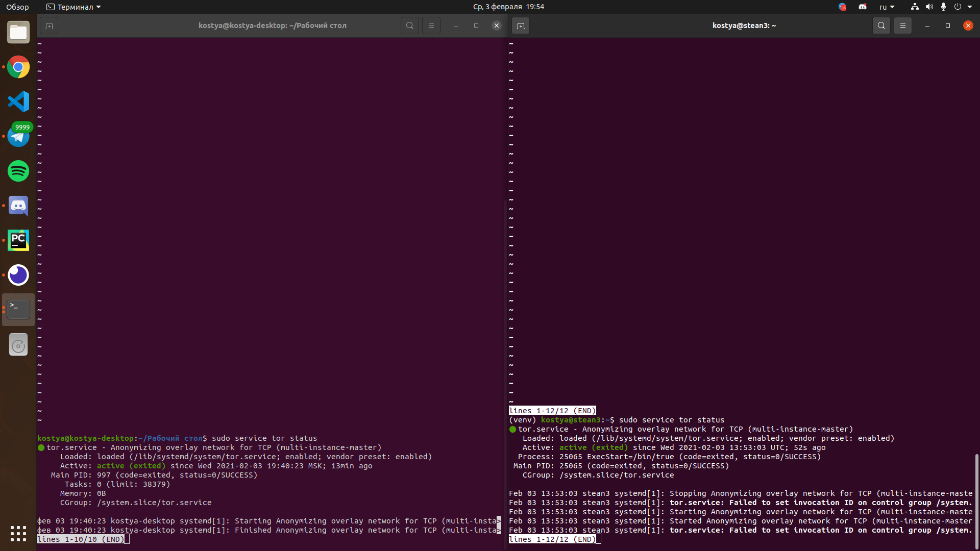Minimize the left terminal window
Image resolution: width=980 pixels, height=551 pixels.
pyautogui.click(x=456, y=26)
